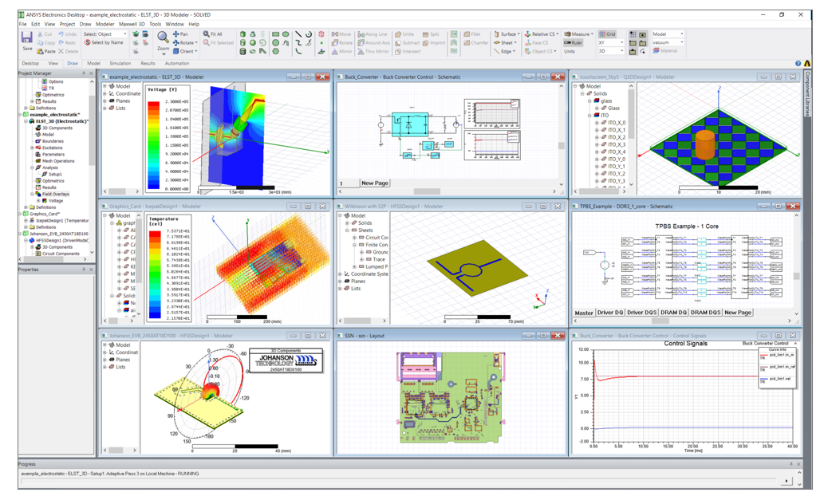
Task: Click the blue help question mark icon
Action: coord(798,63)
